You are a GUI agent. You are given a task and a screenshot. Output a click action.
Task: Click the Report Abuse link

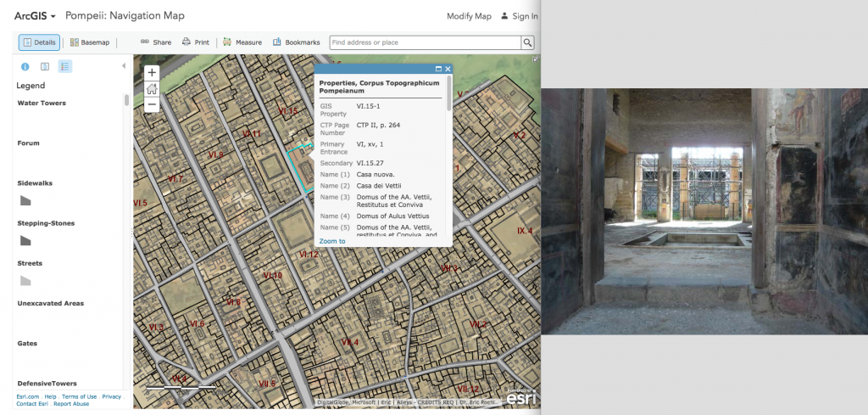[x=71, y=404]
